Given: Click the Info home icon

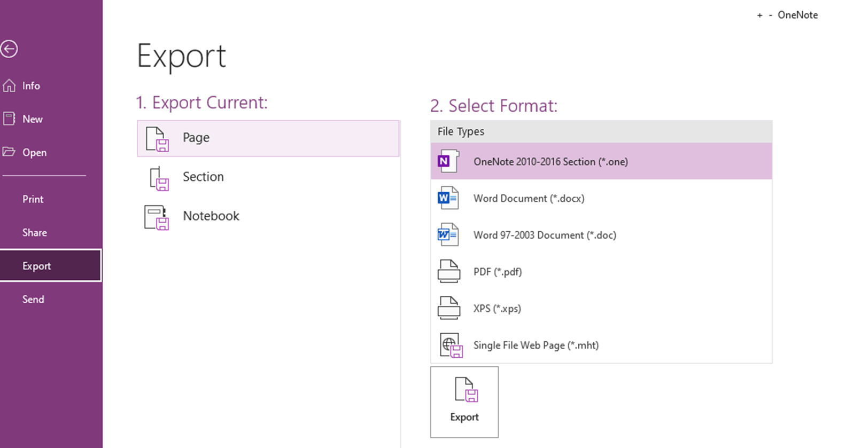Looking at the screenshot, I should 9,85.
